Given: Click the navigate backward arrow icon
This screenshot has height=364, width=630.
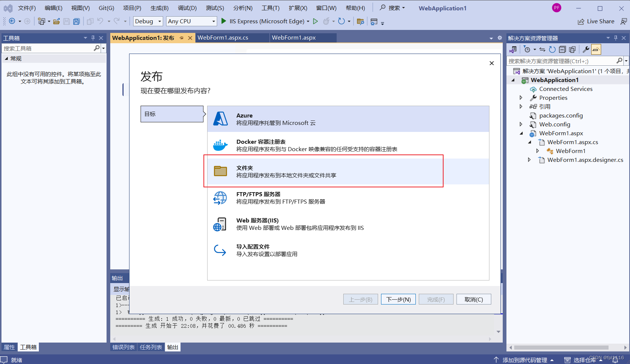Looking at the screenshot, I should pyautogui.click(x=12, y=21).
